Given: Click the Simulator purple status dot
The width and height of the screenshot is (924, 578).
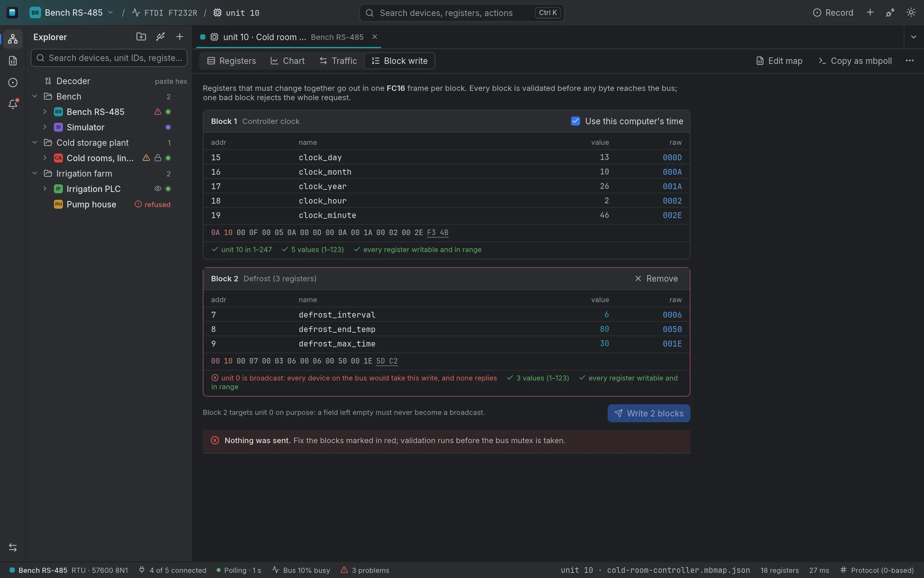Looking at the screenshot, I should 168,127.
